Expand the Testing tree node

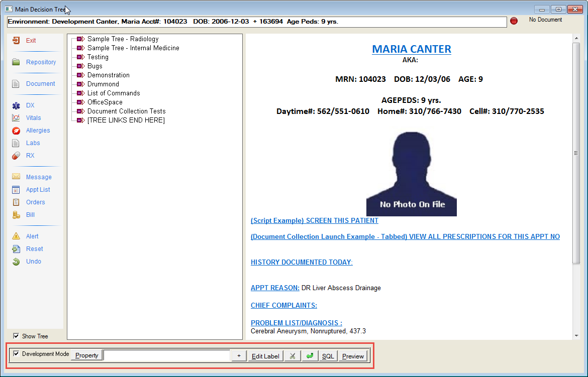click(80, 57)
